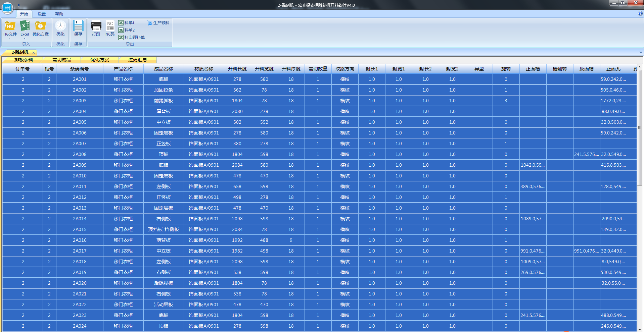Select the 优化方案 sub-tab
This screenshot has height=332, width=644.
click(x=100, y=60)
